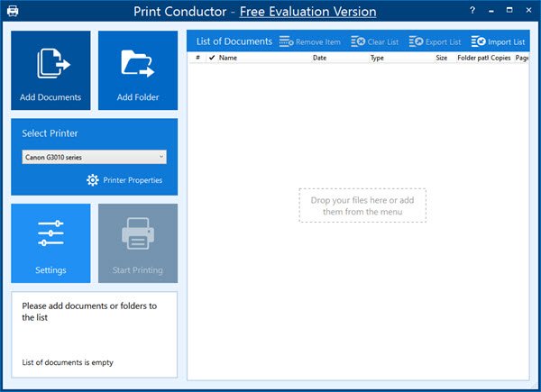Open the Add Folder tile
This screenshot has width=541, height=392.
point(138,70)
